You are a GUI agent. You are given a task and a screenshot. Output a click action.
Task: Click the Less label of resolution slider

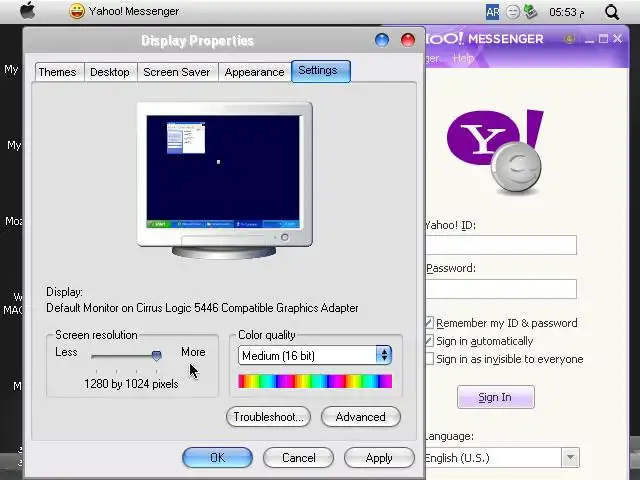click(x=66, y=352)
